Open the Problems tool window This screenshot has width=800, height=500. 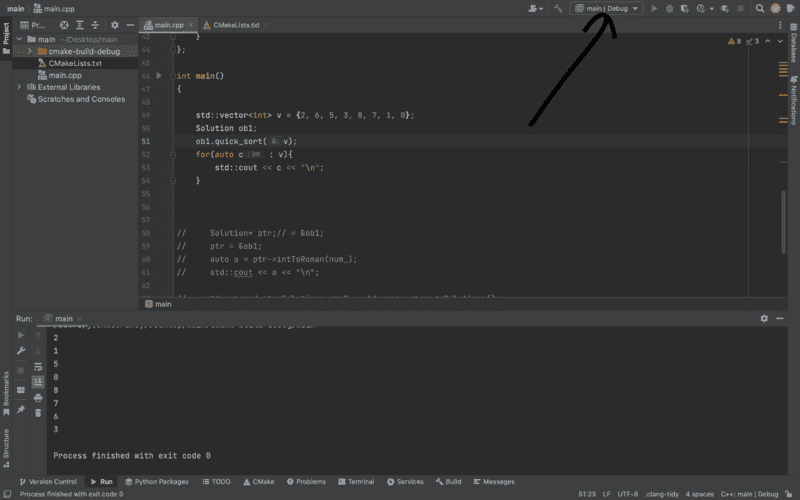[305, 481]
